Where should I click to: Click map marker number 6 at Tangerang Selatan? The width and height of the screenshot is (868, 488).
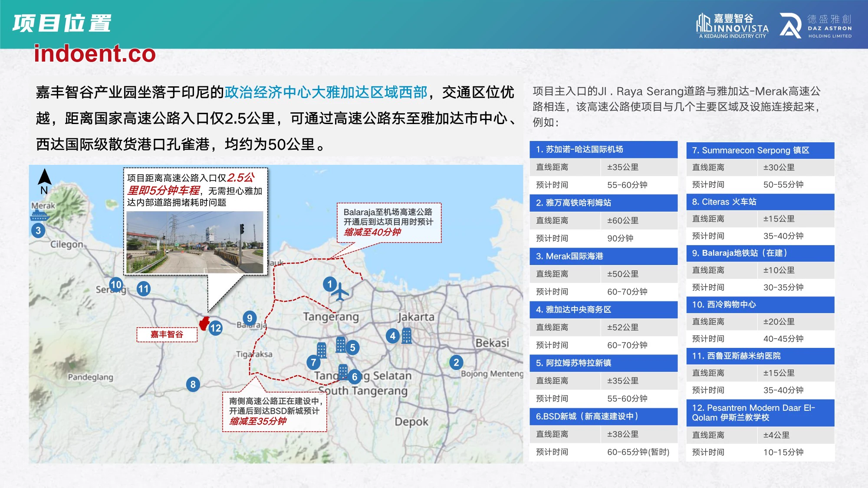click(355, 377)
